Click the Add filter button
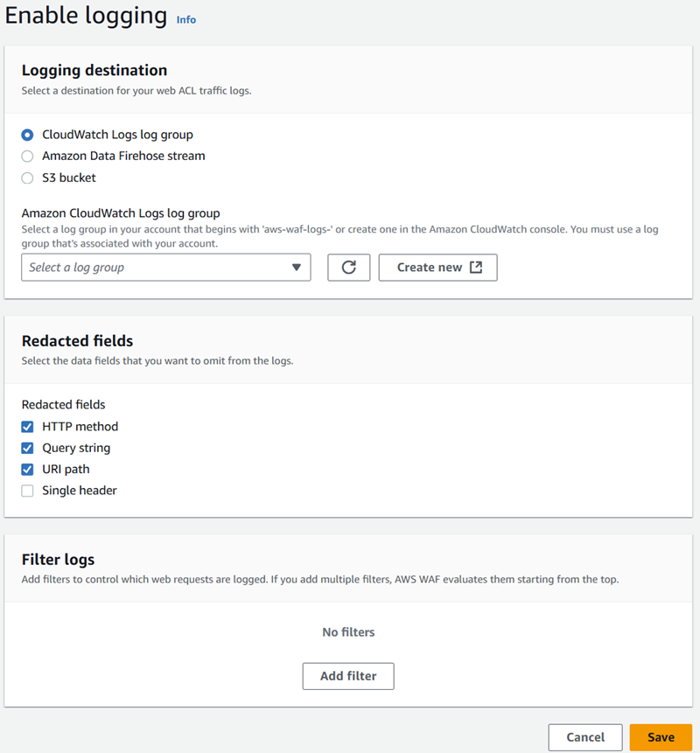 pyautogui.click(x=348, y=676)
